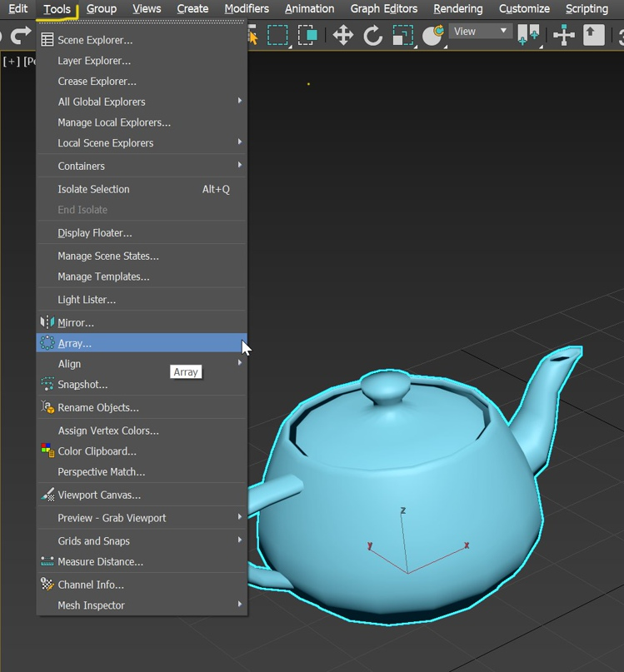Open the Views menu
624x672 pixels.
point(147,9)
